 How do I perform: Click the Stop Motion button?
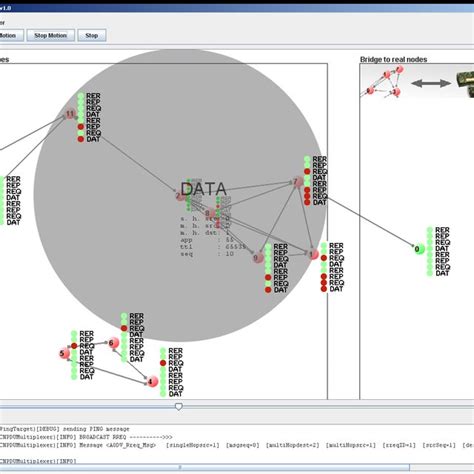pos(50,35)
